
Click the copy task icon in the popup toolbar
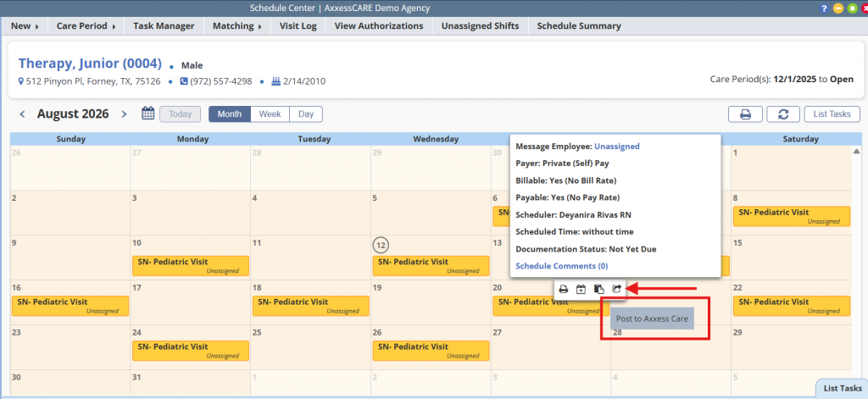598,289
